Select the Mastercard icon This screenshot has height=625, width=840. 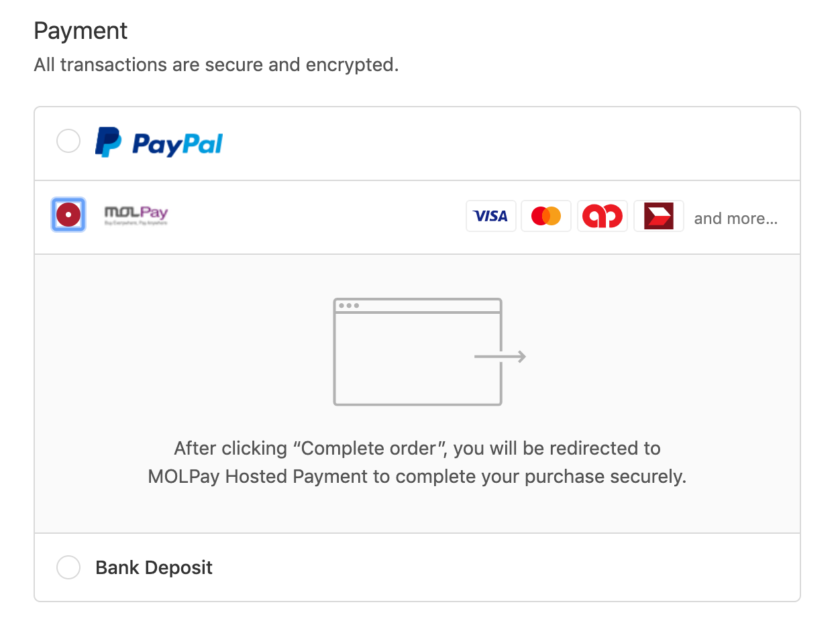tap(546, 216)
